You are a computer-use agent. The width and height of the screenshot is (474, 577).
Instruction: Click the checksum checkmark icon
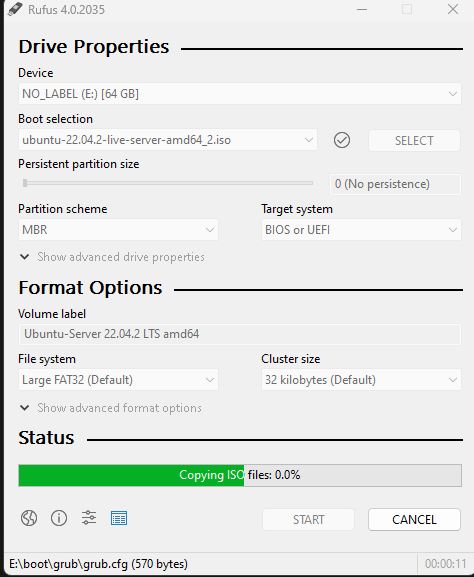[x=342, y=140]
